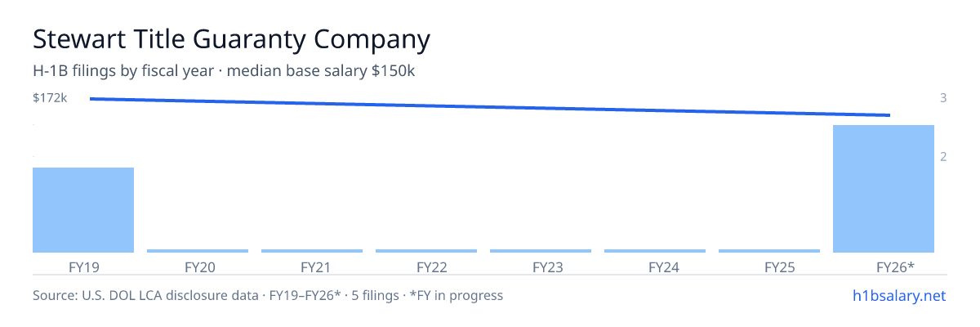Select the small FY20 bar
The height and width of the screenshot is (327, 980).
[x=198, y=251]
